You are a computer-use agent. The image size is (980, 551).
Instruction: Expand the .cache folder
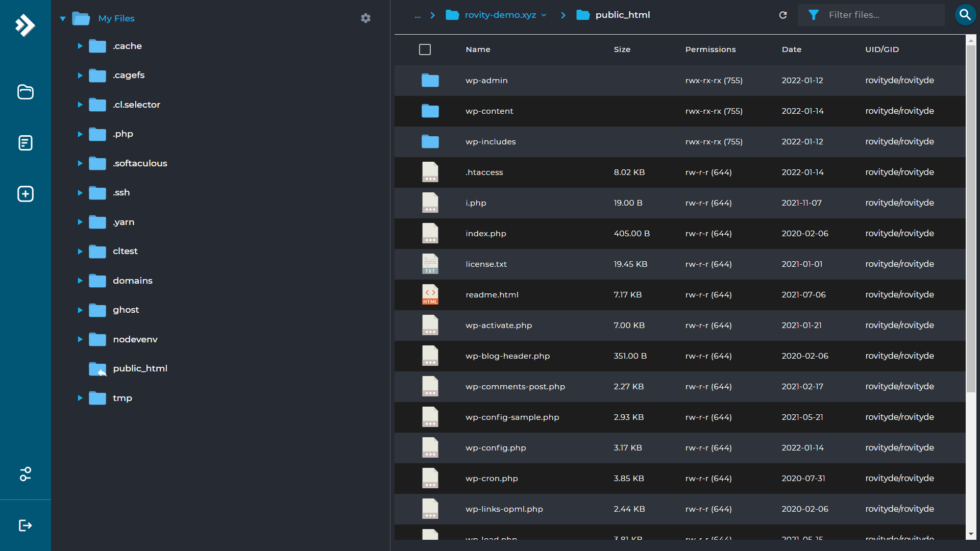click(80, 46)
